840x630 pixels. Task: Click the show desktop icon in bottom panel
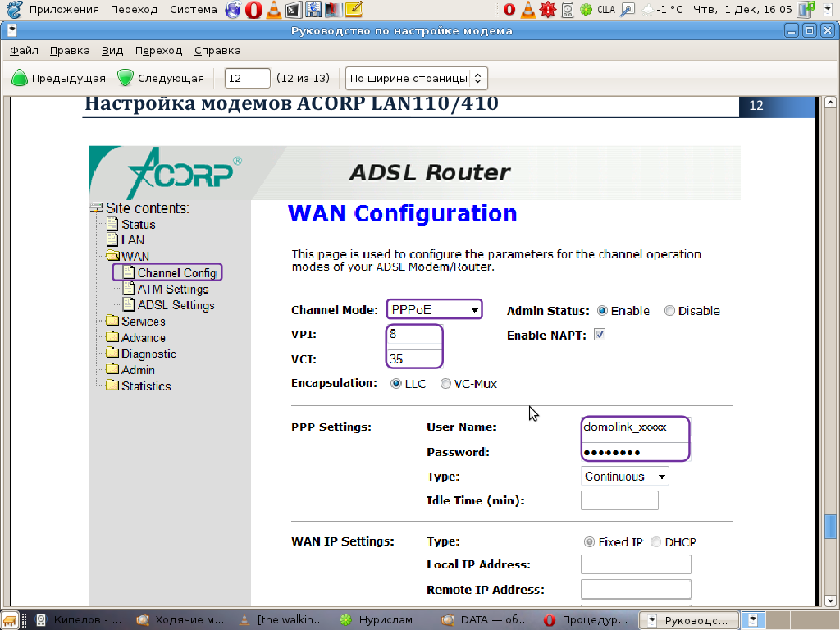click(x=11, y=620)
